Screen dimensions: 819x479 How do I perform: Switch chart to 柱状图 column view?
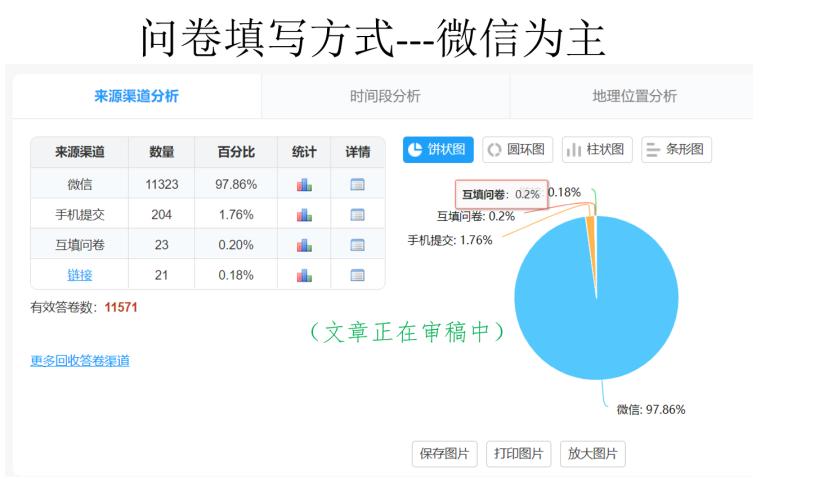pos(597,150)
